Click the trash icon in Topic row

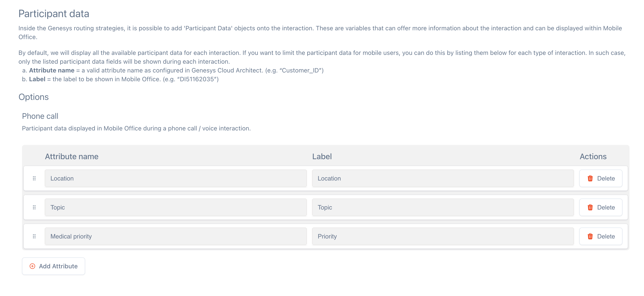pos(590,207)
